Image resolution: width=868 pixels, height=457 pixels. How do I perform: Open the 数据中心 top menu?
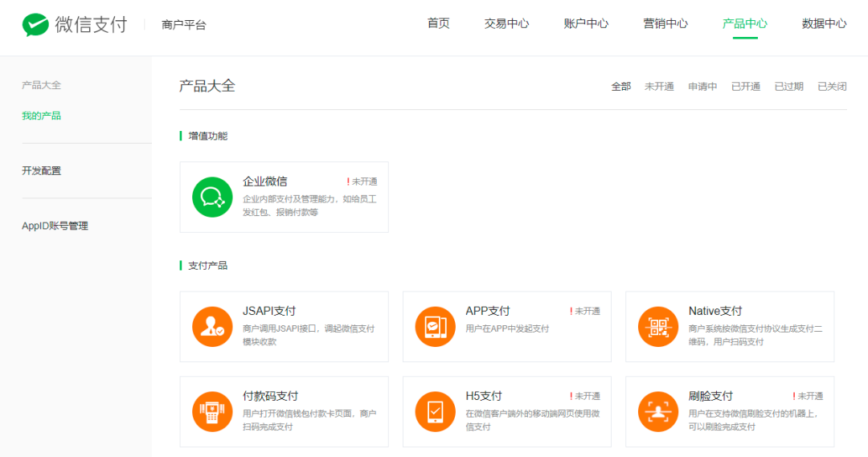pos(825,24)
